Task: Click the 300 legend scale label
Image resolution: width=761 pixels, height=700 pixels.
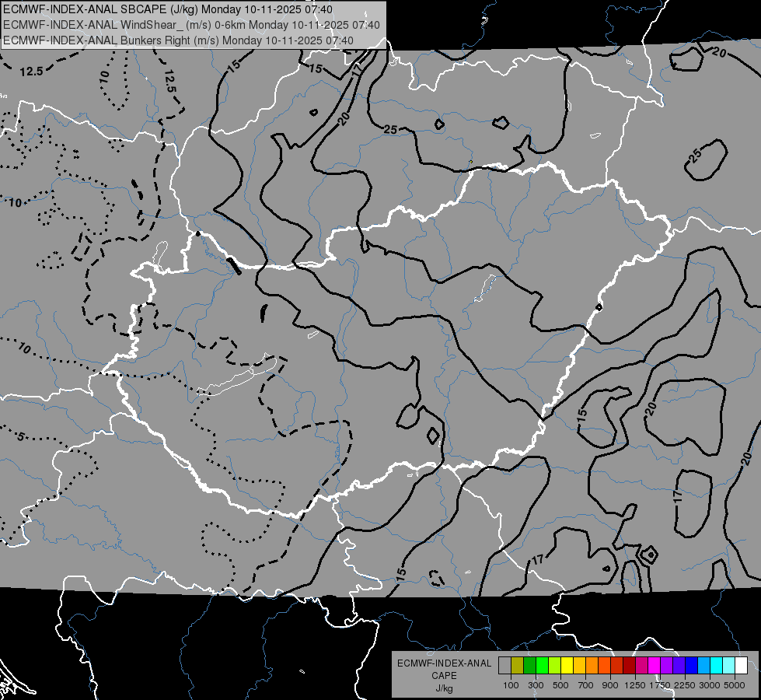Action: tap(536, 685)
